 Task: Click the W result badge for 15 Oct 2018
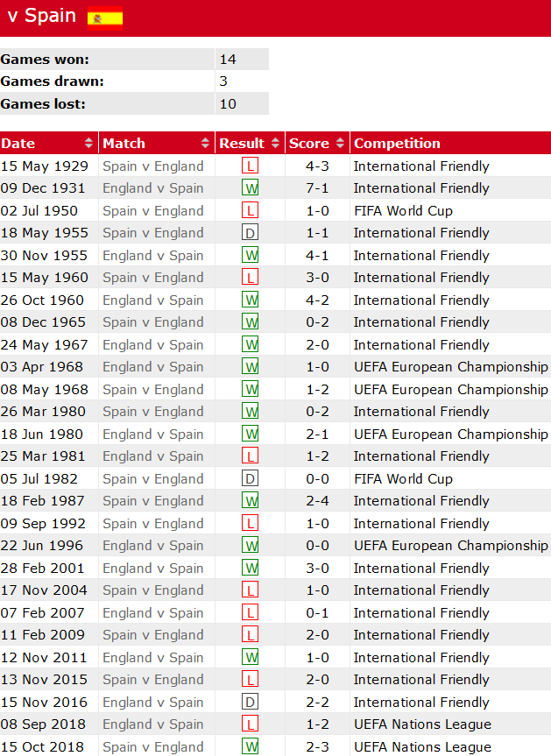click(x=251, y=747)
